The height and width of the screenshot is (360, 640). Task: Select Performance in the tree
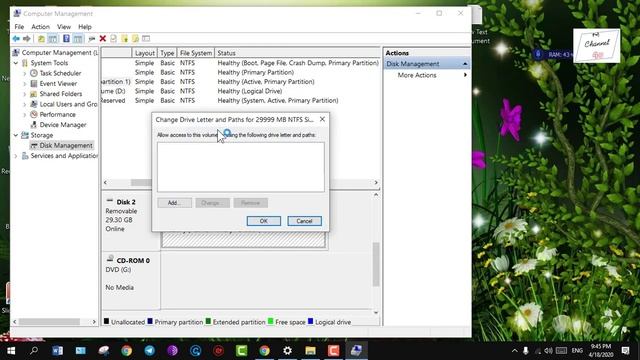[58, 114]
